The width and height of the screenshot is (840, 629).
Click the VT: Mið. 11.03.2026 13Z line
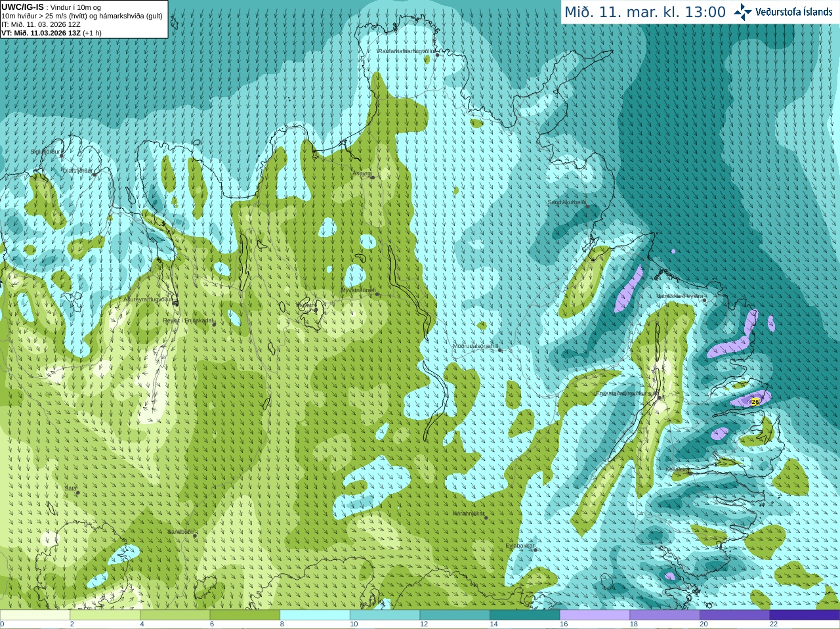(x=51, y=33)
